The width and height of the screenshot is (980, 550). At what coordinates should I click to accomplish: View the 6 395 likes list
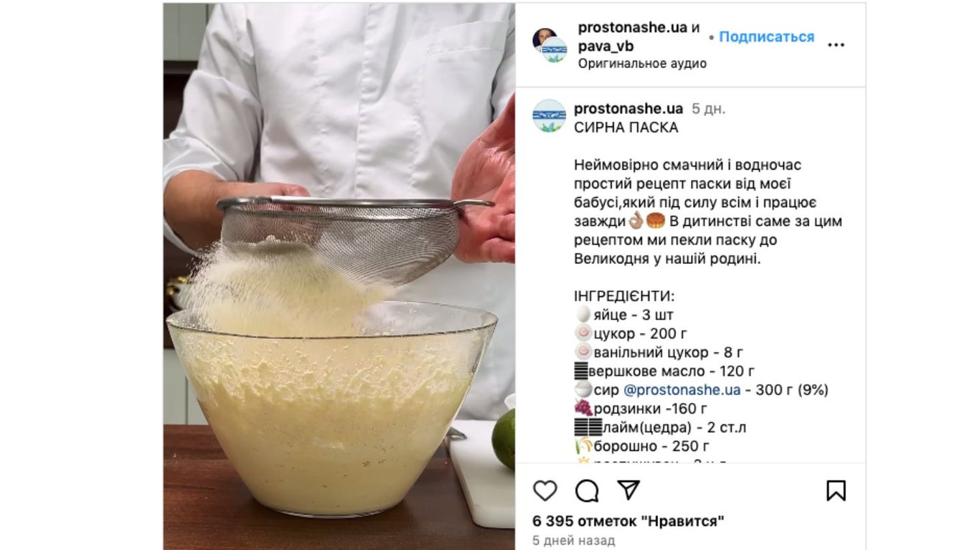click(x=628, y=521)
